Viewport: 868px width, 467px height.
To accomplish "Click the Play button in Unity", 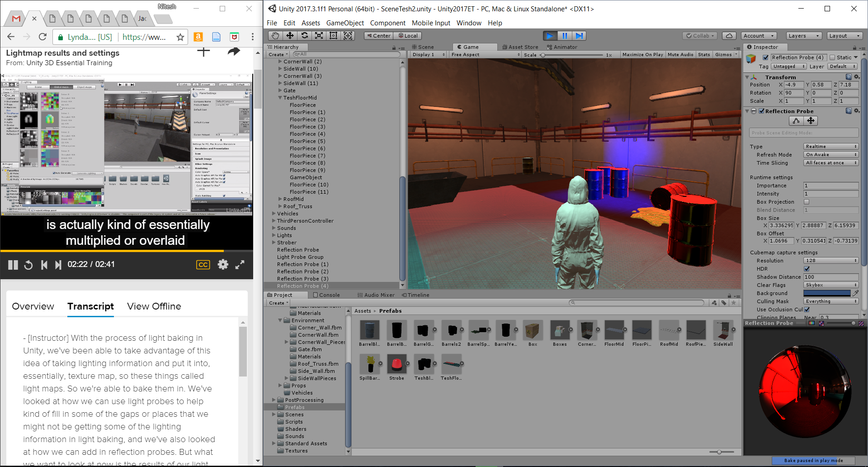I will click(x=550, y=36).
